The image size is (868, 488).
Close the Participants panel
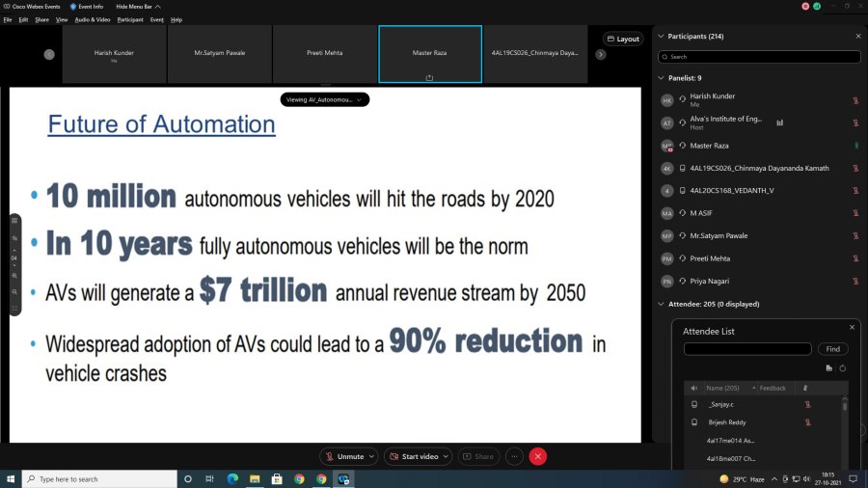click(858, 36)
